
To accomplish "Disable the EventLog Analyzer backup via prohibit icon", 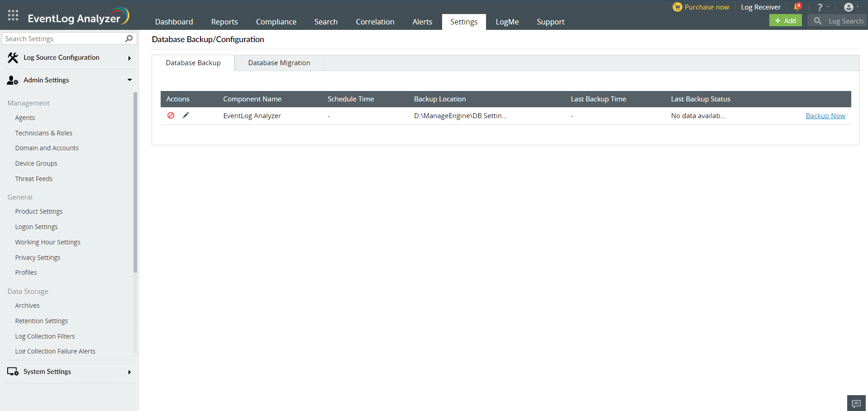I will (x=171, y=115).
